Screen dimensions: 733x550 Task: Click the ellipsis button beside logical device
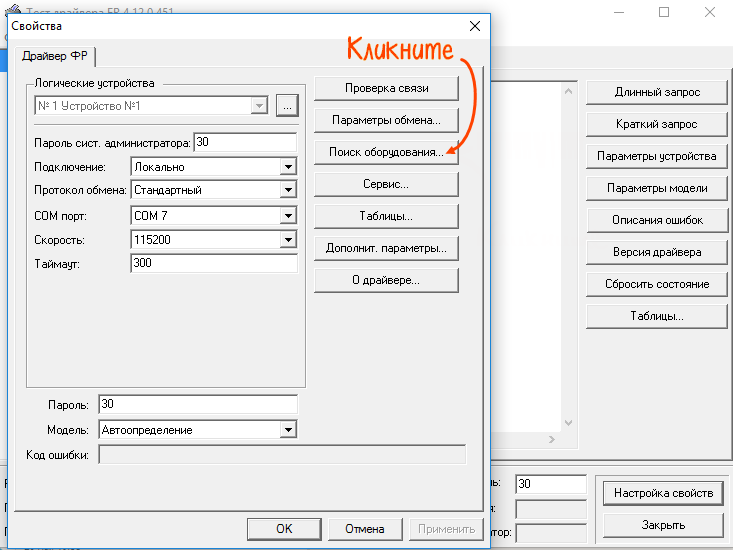[x=286, y=105]
